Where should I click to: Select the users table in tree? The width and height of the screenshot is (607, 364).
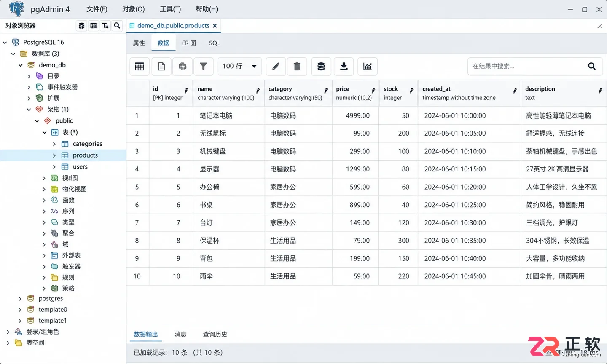[80, 167]
